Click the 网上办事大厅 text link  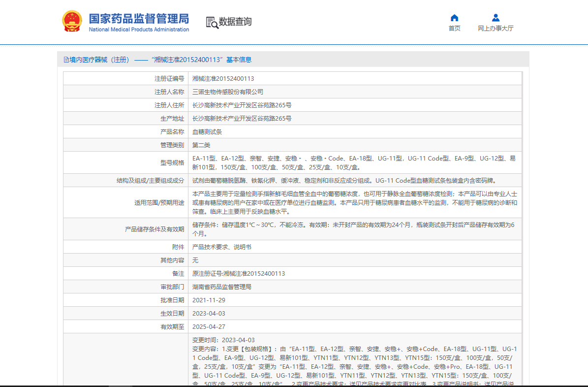(x=495, y=29)
